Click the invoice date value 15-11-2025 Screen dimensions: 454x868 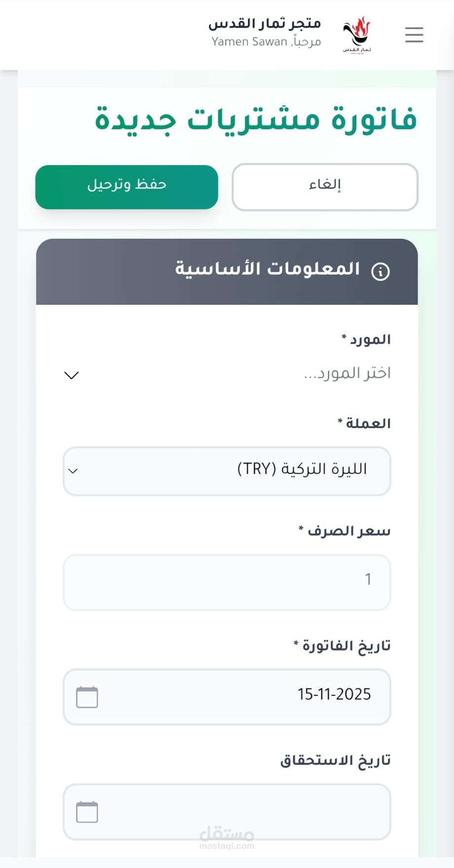point(334,694)
